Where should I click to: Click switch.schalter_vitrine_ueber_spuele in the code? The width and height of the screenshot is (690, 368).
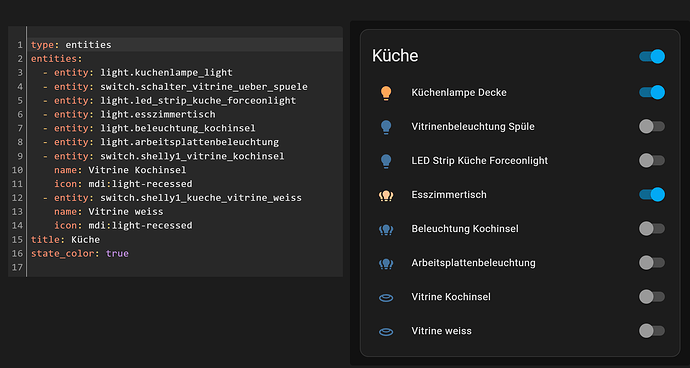tap(204, 87)
